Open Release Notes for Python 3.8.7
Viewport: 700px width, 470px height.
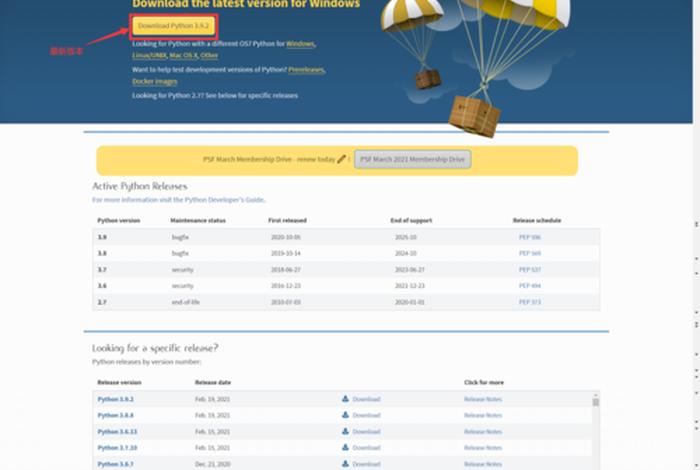(x=483, y=464)
